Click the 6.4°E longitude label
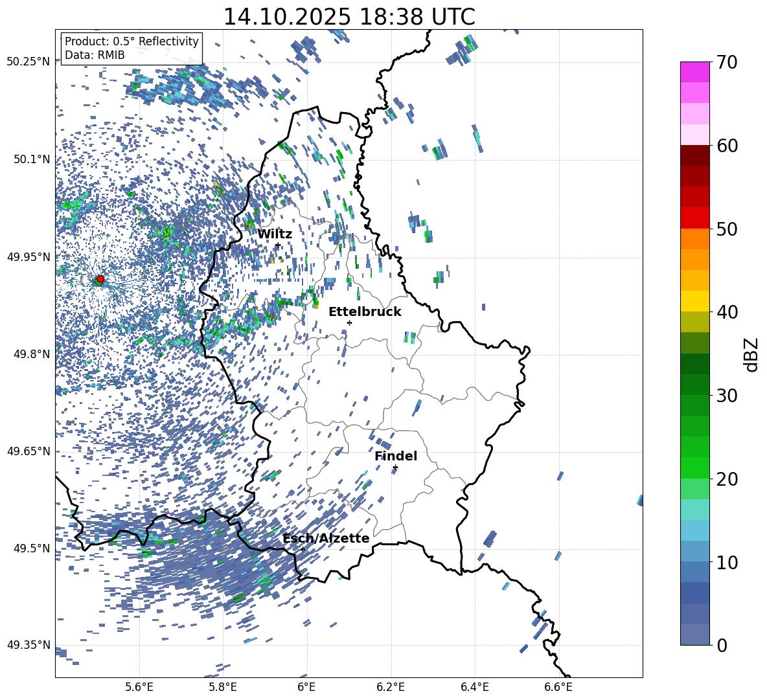This screenshot has width=767, height=700. point(474,687)
